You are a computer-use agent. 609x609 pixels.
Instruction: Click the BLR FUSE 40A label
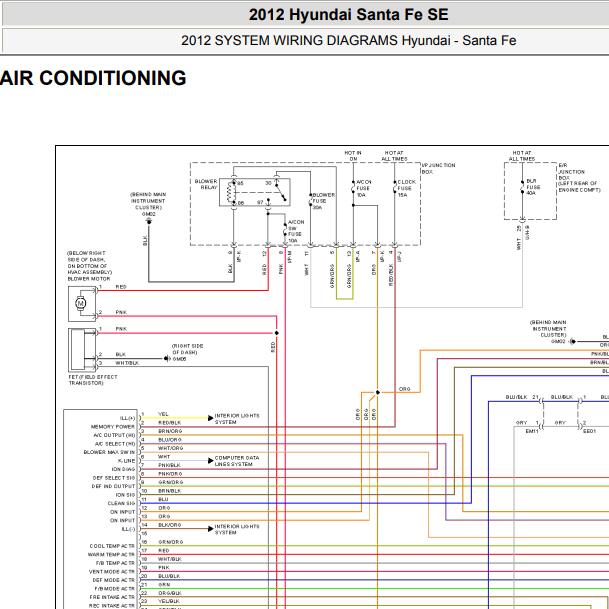(x=531, y=187)
